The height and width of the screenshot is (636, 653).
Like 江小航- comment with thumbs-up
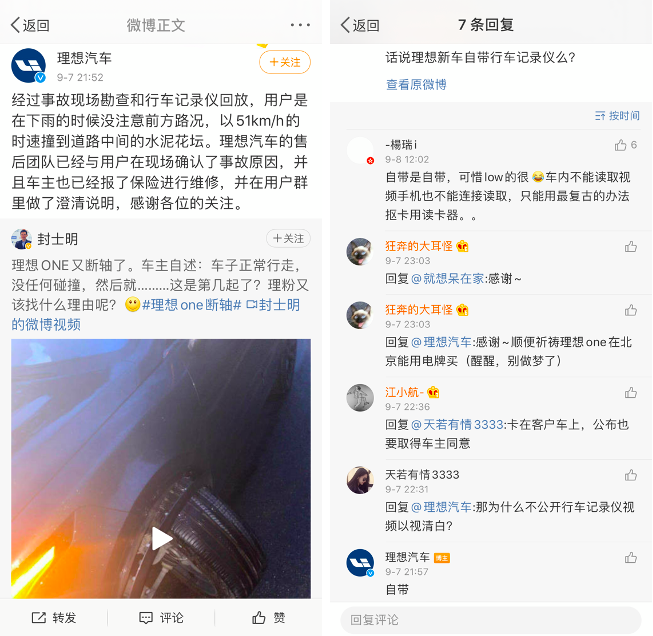[x=631, y=393]
